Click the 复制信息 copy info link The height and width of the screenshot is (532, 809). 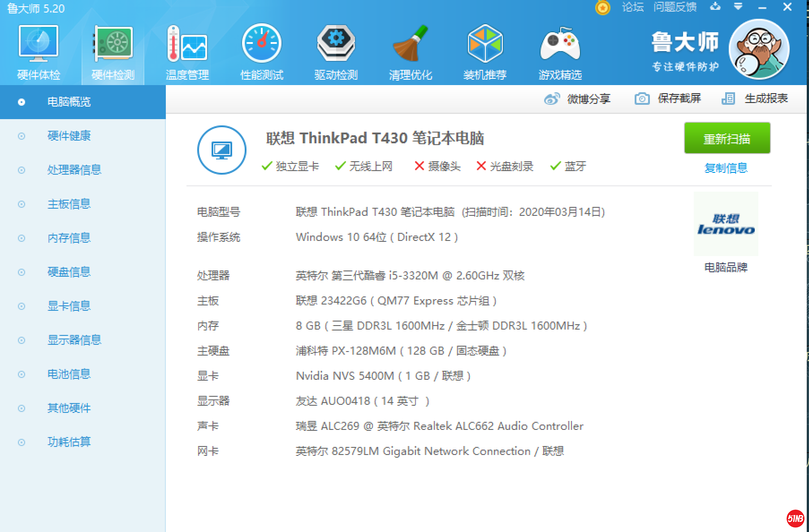click(x=727, y=167)
